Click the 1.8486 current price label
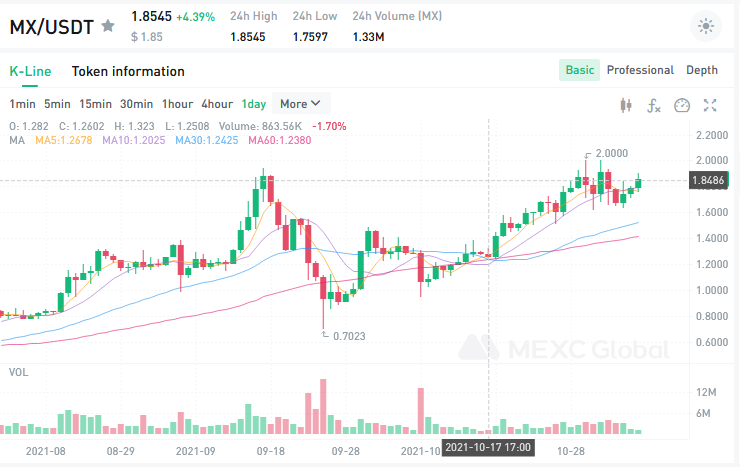Image resolution: width=740 pixels, height=467 pixels. point(705,181)
